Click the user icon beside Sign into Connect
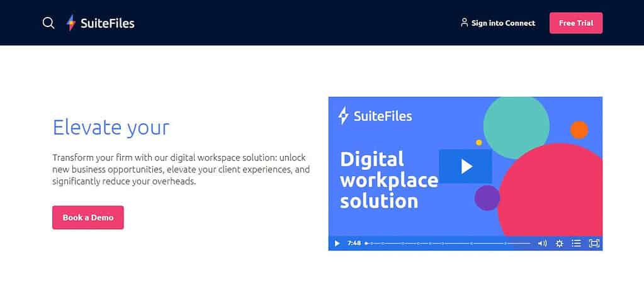This screenshot has height=300, width=644. [x=465, y=23]
